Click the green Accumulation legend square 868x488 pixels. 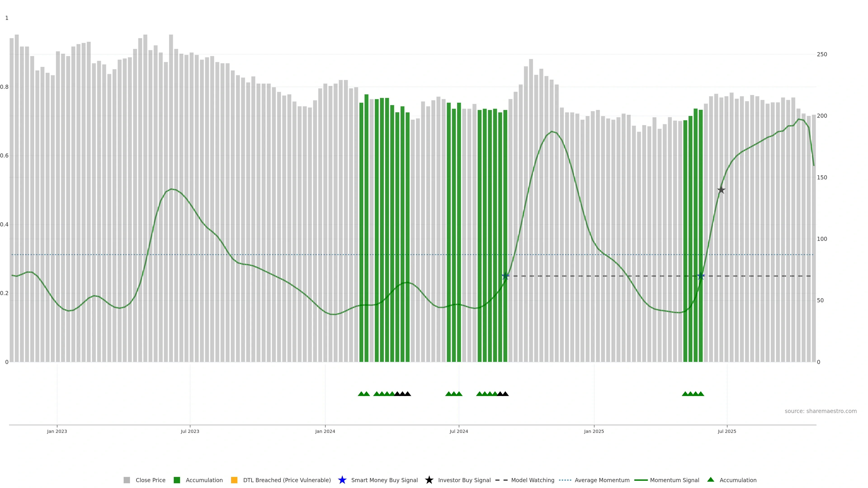(x=177, y=480)
